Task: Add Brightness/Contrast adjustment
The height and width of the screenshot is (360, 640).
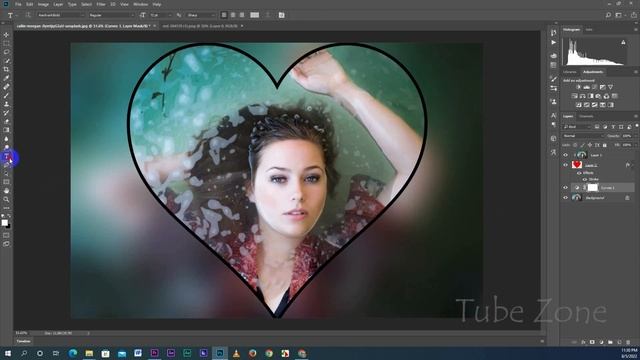Action: [578, 87]
